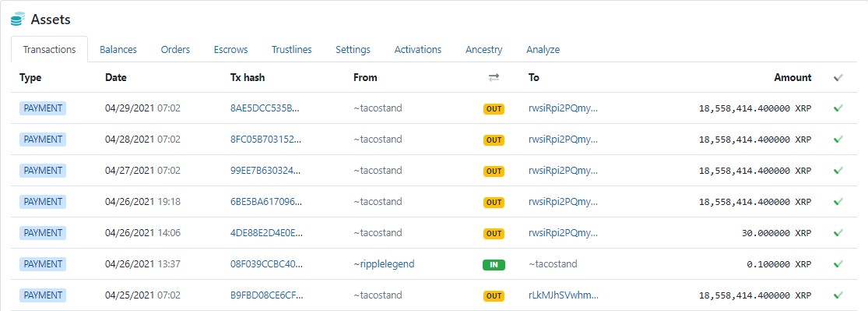Viewport: 868px width, 311px height.
Task: Open destination address rLkMJhSVwhm...
Action: 563,295
